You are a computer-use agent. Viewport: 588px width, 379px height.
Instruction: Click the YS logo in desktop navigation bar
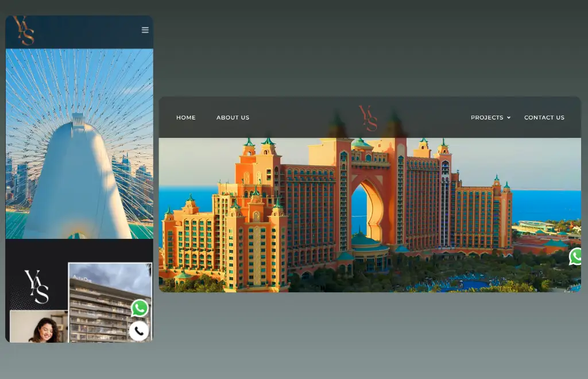(x=368, y=118)
